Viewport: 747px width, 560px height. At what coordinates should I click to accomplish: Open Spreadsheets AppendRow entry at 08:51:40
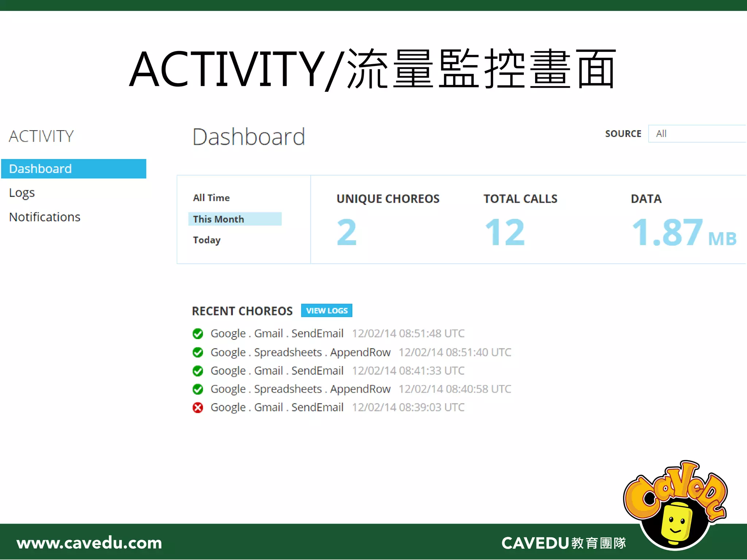pyautogui.click(x=300, y=352)
